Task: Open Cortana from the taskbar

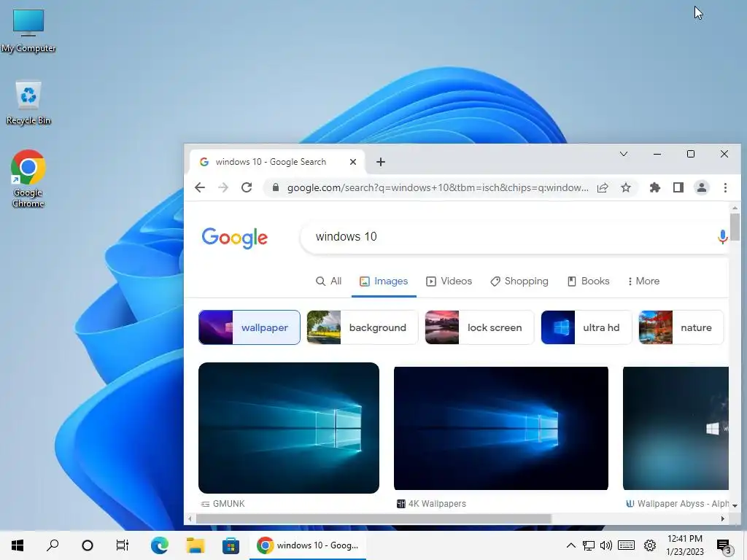Action: 88,545
